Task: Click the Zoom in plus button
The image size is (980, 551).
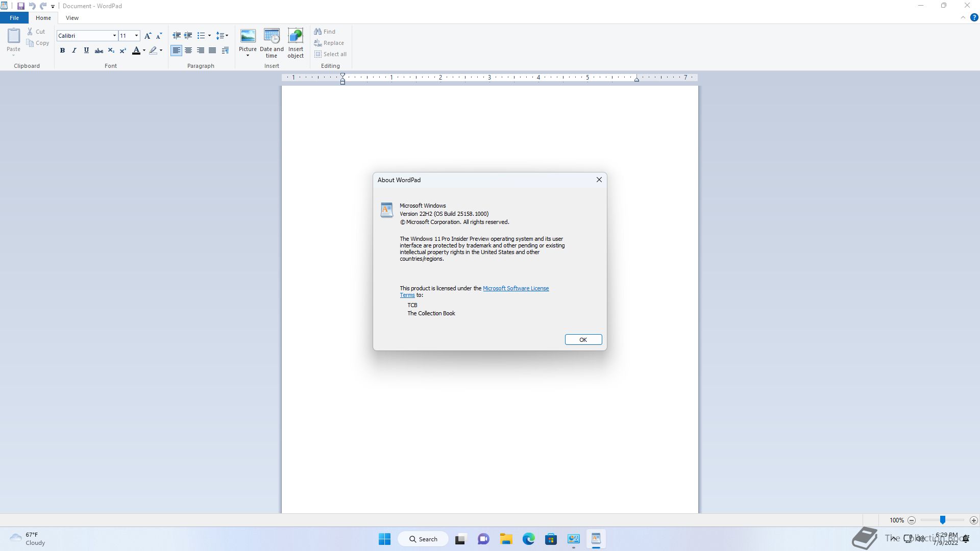Action: pyautogui.click(x=974, y=520)
